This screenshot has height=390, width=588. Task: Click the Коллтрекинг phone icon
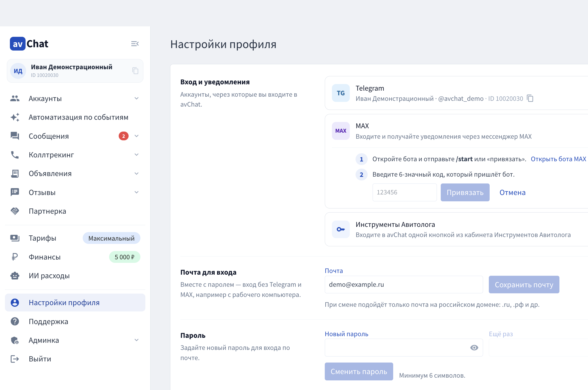point(15,155)
